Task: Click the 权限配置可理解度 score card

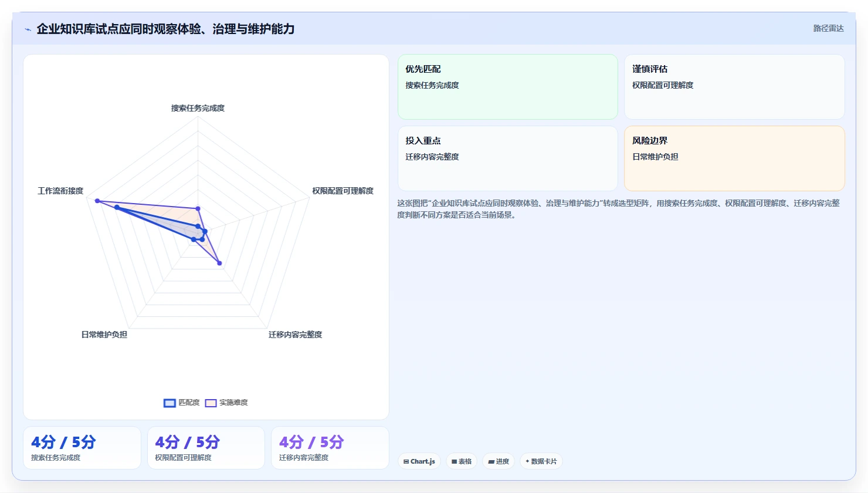Action: 206,448
